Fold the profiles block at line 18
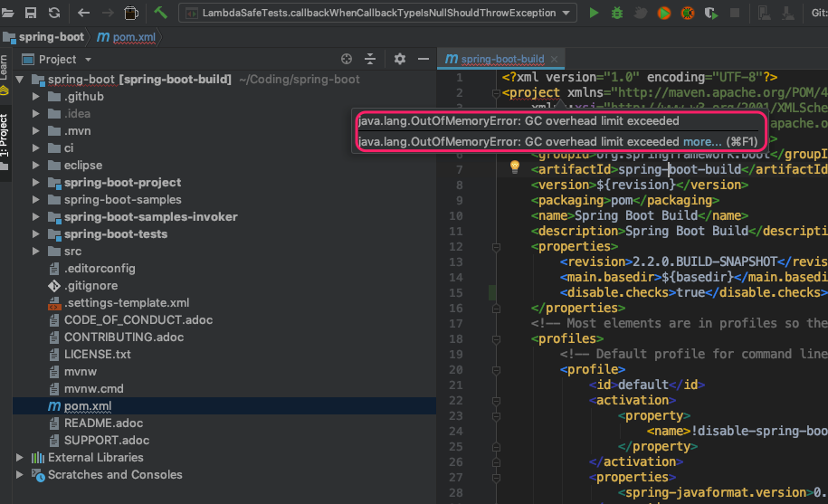 coord(496,339)
